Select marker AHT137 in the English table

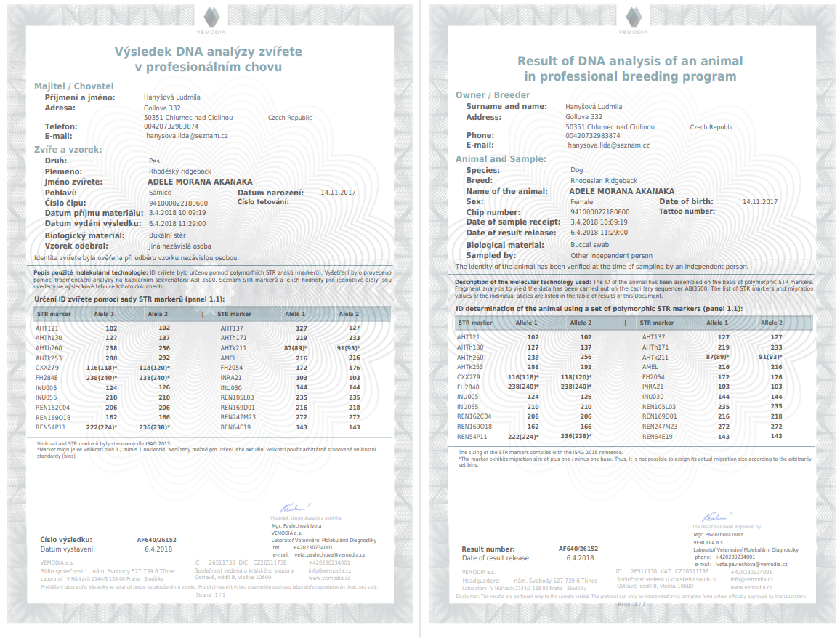point(653,337)
